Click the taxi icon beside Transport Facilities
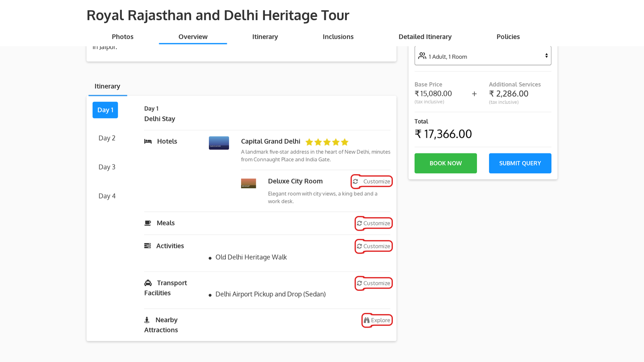644x362 pixels. point(148,283)
